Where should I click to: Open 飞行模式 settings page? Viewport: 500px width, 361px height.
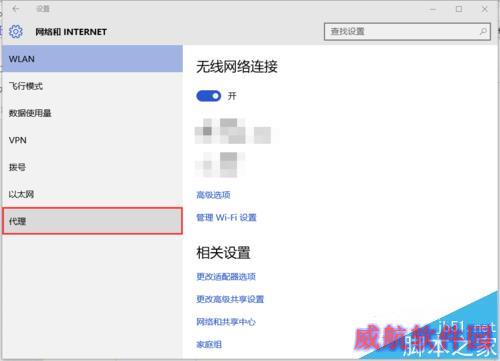point(93,86)
